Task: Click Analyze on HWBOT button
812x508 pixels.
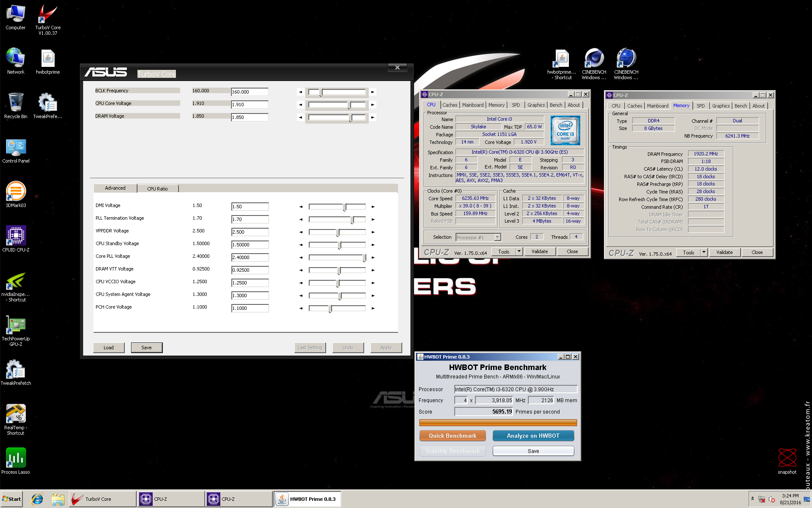Action: tap(533, 436)
